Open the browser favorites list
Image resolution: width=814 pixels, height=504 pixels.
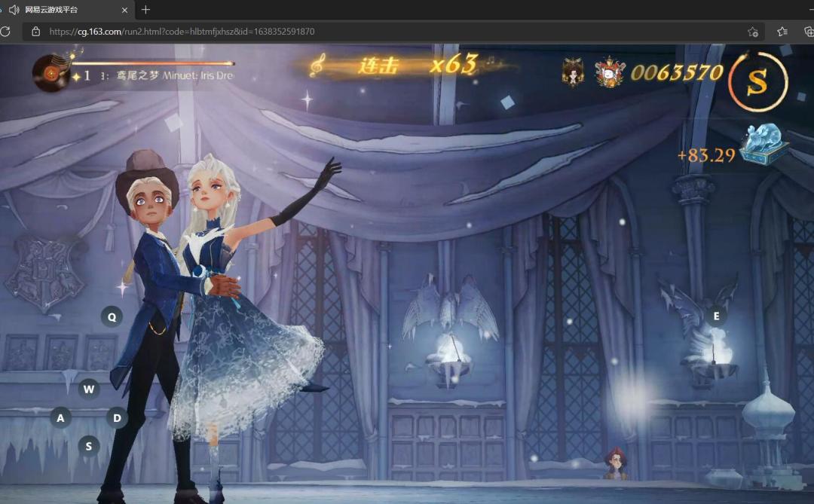coord(782,32)
